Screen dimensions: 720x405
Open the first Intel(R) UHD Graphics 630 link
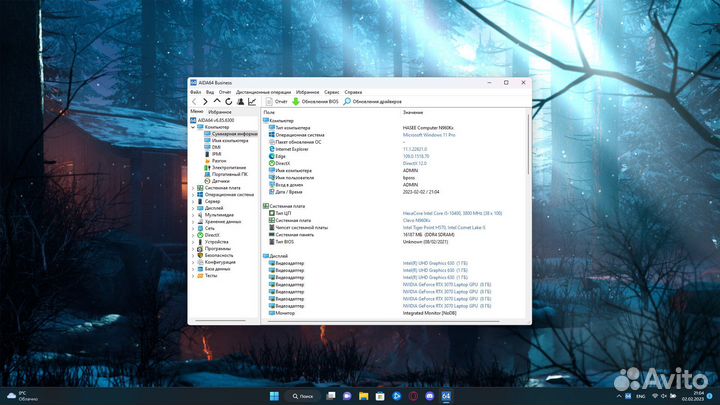[435, 264]
